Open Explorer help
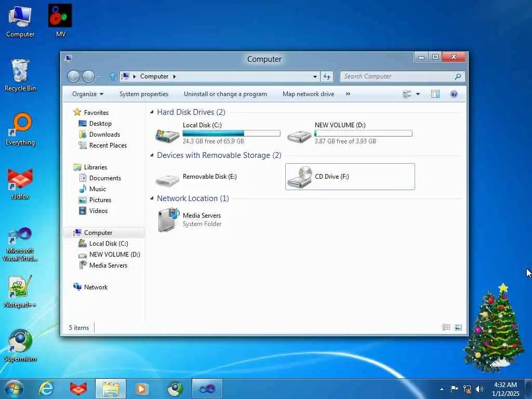Viewport: 532px width, 399px height. pyautogui.click(x=454, y=94)
